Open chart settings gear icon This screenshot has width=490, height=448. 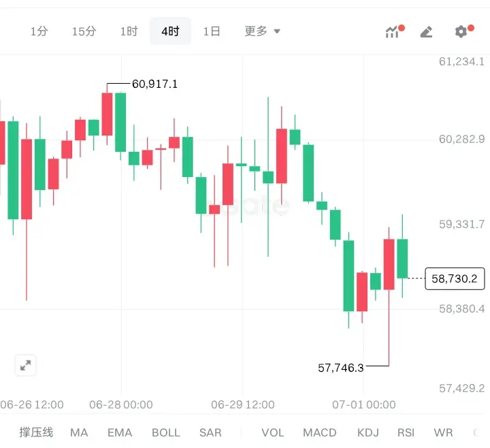coord(463,31)
